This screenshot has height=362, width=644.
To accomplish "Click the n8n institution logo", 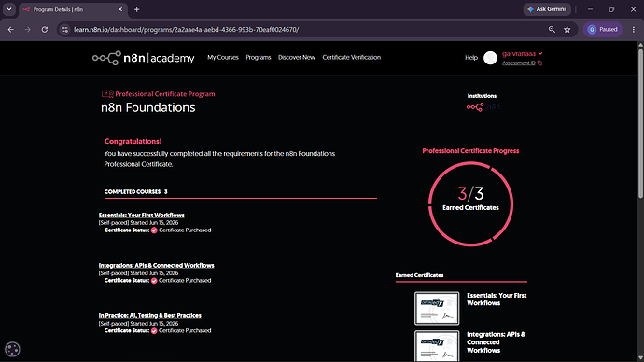I will pos(483,107).
